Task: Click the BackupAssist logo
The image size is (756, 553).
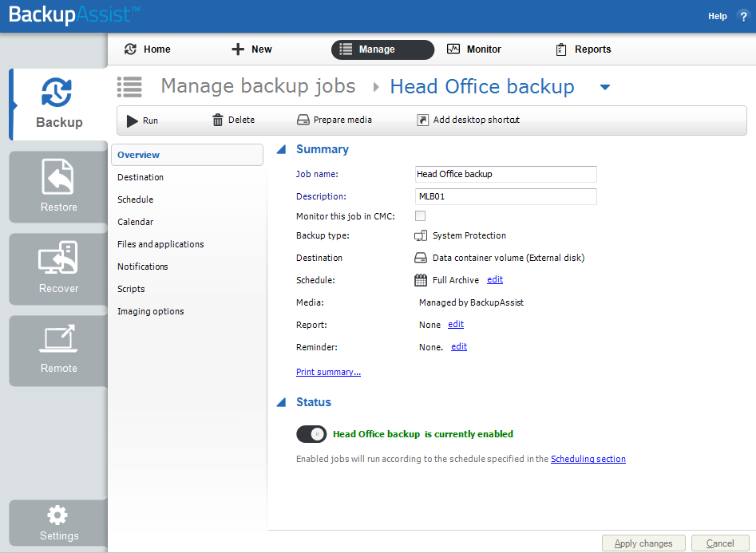Action: [74, 15]
